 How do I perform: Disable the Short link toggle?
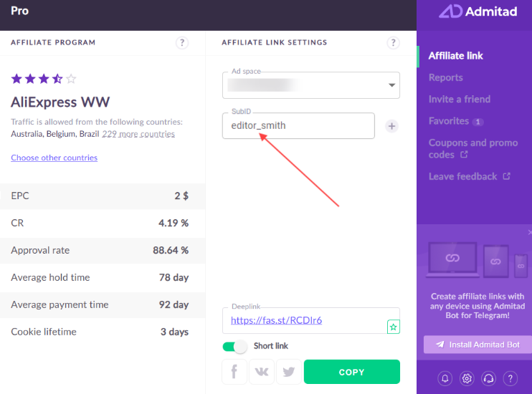tap(234, 347)
